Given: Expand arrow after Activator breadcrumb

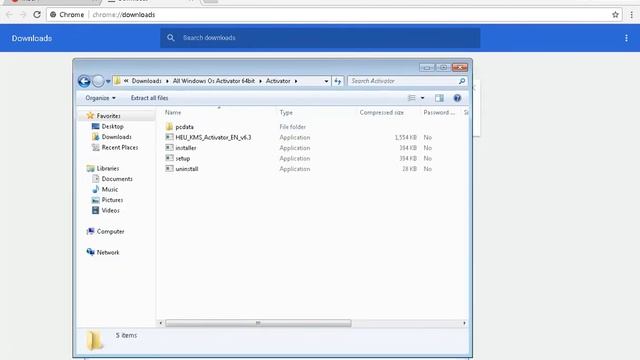Looking at the screenshot, I should [x=296, y=81].
